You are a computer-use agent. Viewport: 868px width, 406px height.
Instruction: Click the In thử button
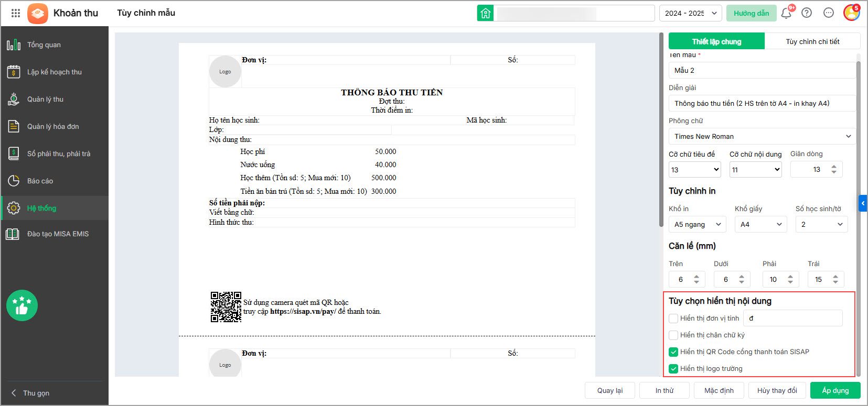664,390
